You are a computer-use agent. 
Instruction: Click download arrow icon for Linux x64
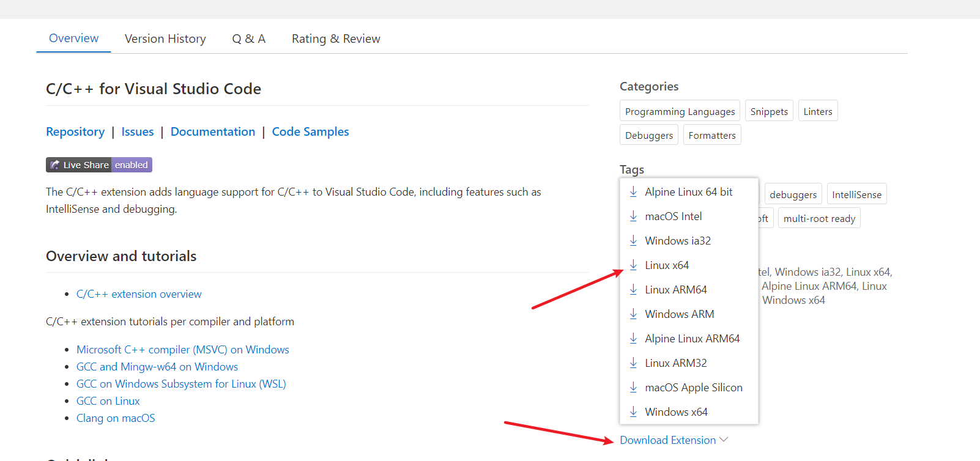(x=633, y=265)
